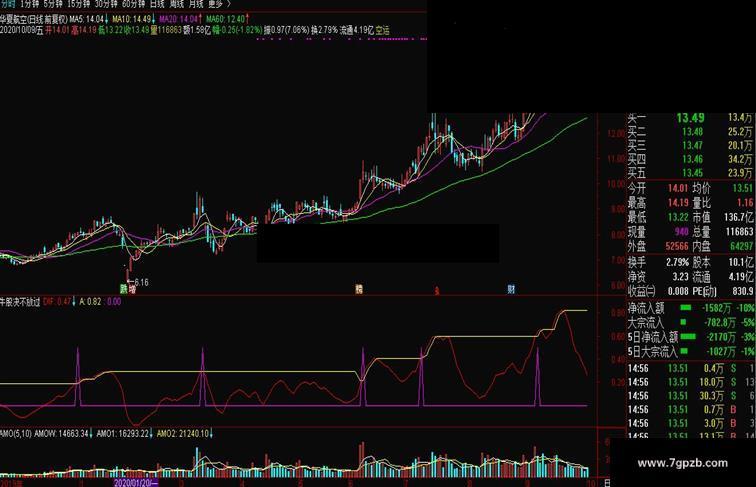Click the 净流入额 -1582万 row
756x487 pixels.
(x=691, y=308)
